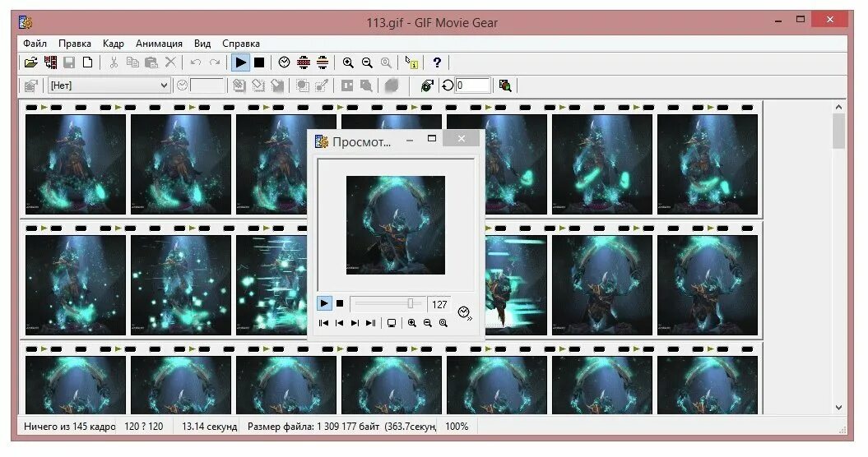Click the find frames icon beside loop field
Screen dimensions: 868x457
tap(505, 85)
